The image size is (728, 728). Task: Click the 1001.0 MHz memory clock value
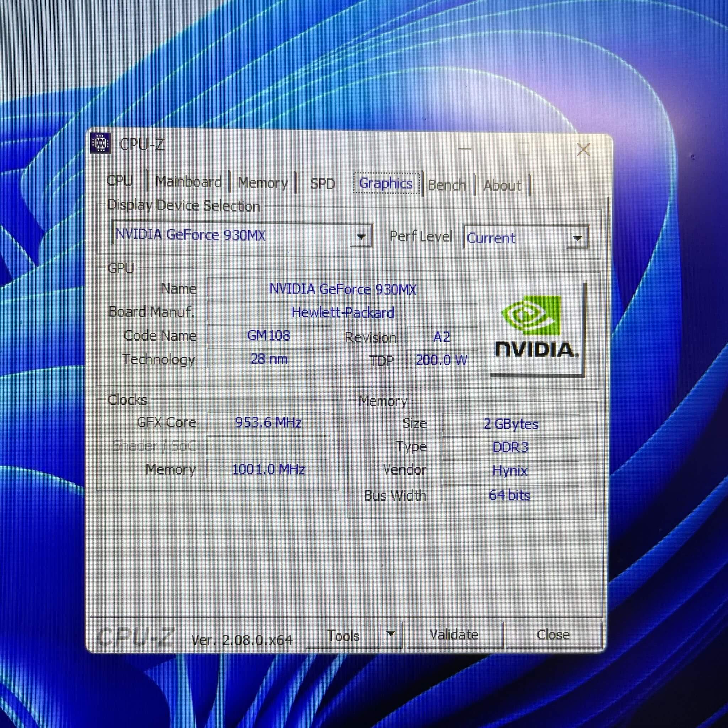coord(268,470)
